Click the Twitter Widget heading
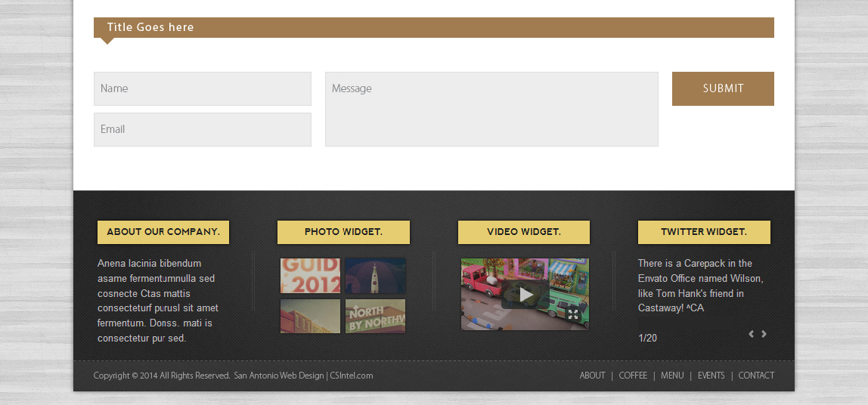 point(704,232)
